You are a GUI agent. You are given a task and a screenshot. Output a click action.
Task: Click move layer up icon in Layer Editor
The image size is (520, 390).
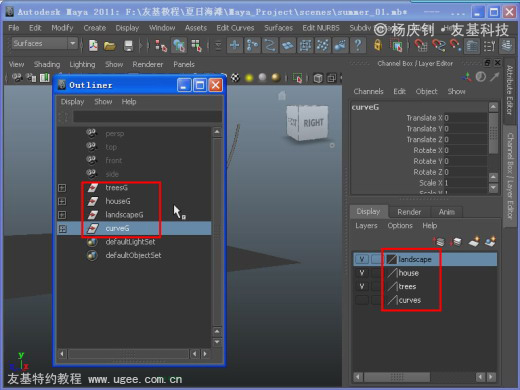tap(439, 241)
